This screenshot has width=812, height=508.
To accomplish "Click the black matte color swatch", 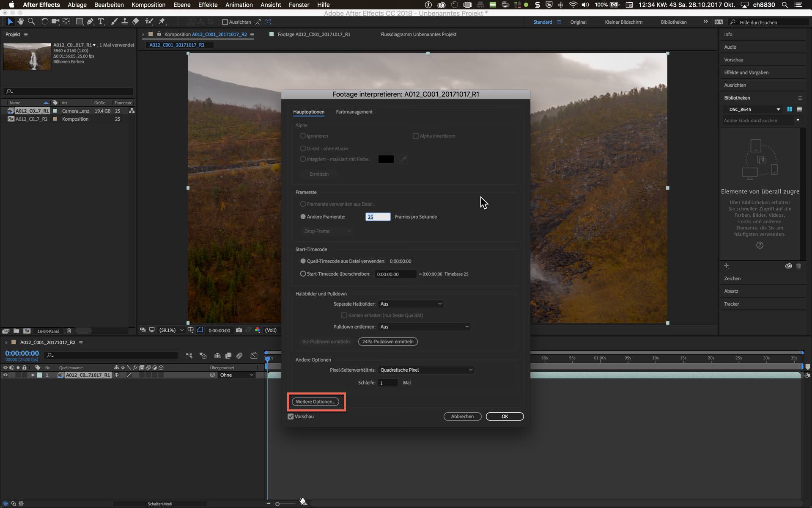I will pyautogui.click(x=386, y=159).
